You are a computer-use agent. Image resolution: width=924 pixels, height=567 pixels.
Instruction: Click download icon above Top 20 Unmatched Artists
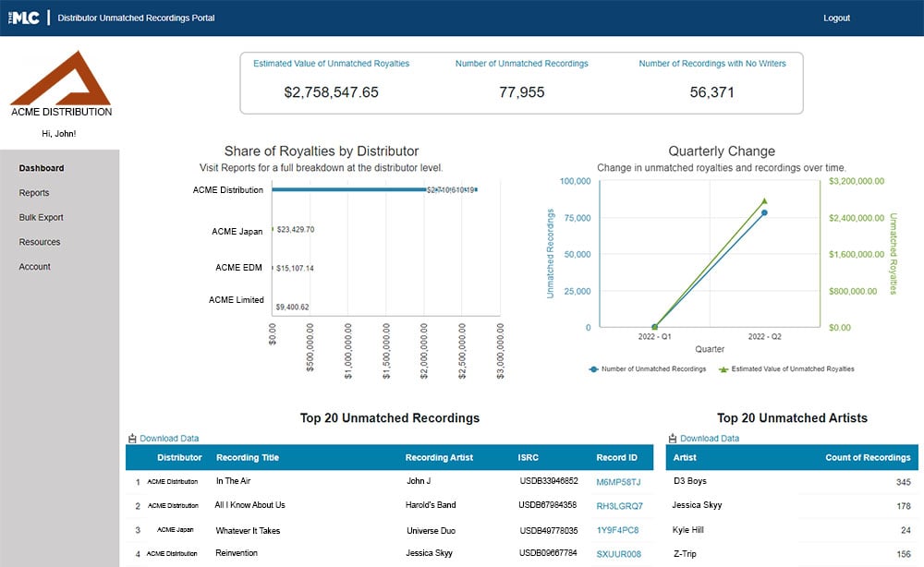click(673, 439)
